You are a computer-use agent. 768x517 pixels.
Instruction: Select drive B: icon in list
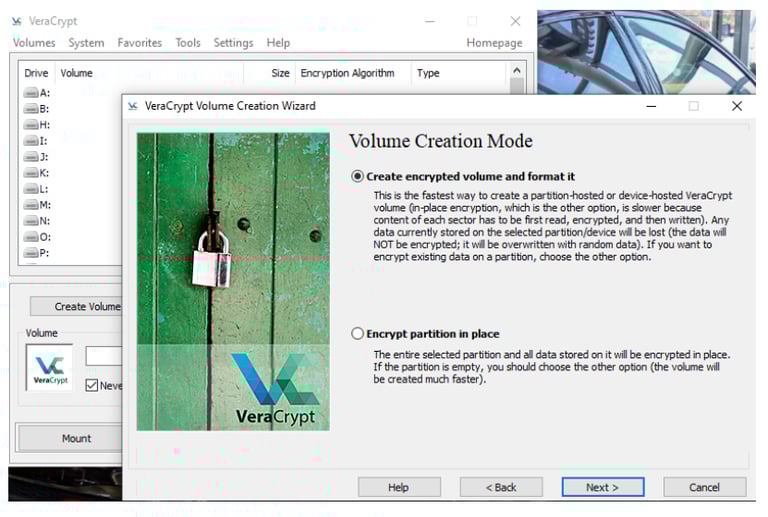point(31,109)
